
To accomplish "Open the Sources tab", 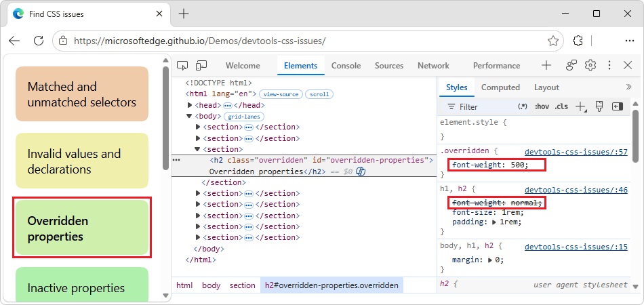I will pyautogui.click(x=389, y=66).
